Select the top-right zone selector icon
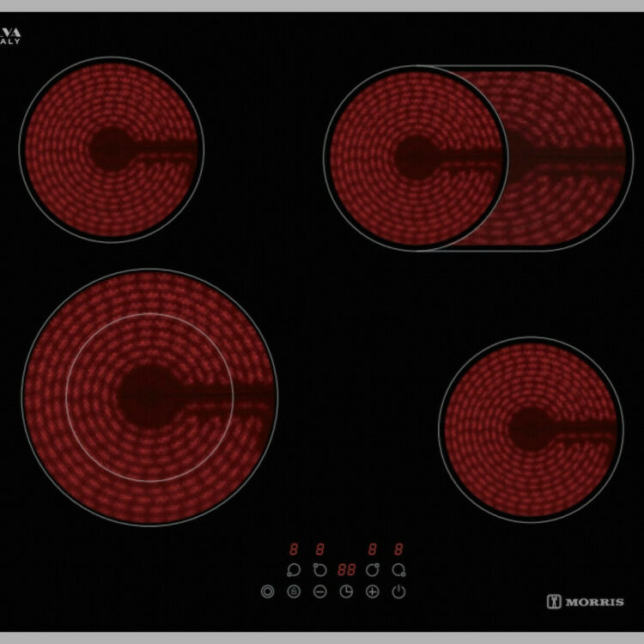The width and height of the screenshot is (644, 644). (373, 570)
